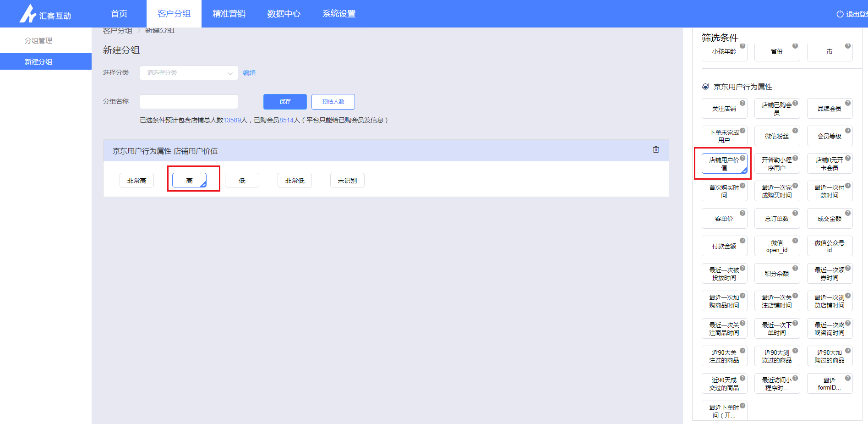Click the 编辑 link
The image size is (868, 424).
249,73
